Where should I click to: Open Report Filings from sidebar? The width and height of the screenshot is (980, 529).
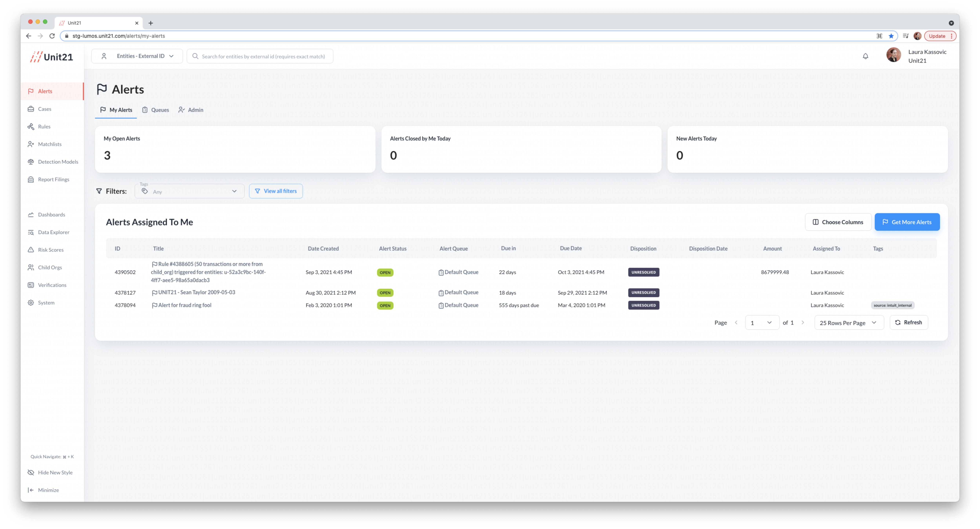[x=53, y=179]
